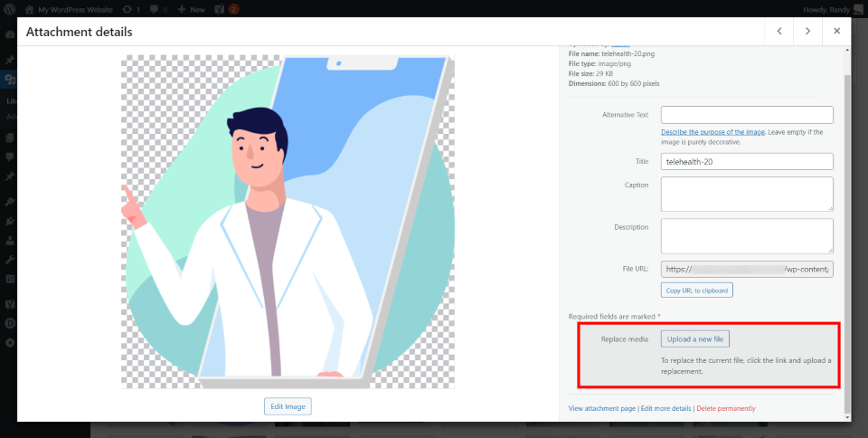Open the View attachment page link
Viewport: 868px width, 438px height.
click(602, 408)
